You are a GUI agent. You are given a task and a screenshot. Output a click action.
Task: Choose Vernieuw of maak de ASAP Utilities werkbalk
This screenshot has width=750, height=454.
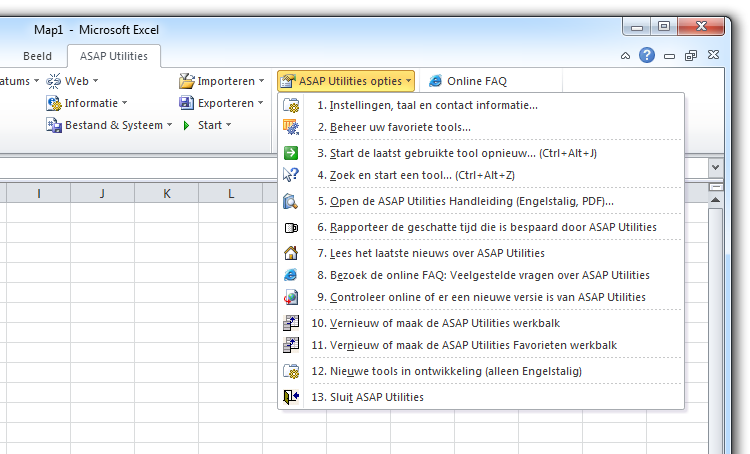[x=481, y=323]
